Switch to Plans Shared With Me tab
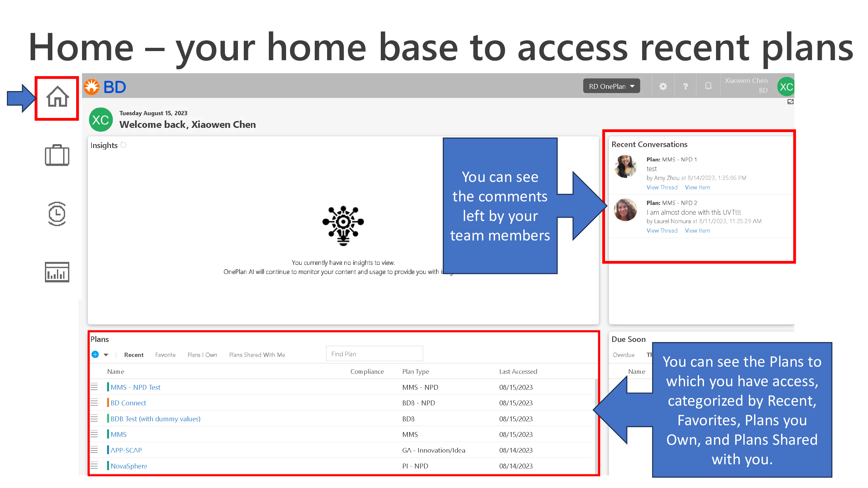868x488 pixels. tap(257, 355)
